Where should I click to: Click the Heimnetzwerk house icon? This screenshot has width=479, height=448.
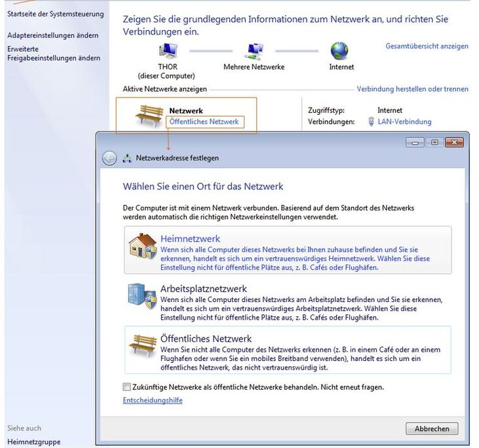(143, 246)
